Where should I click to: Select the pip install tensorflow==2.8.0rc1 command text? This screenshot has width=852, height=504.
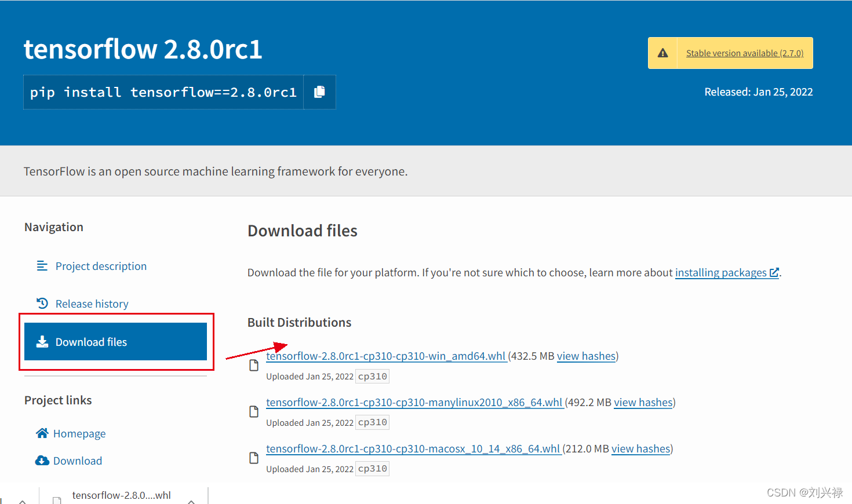(163, 92)
